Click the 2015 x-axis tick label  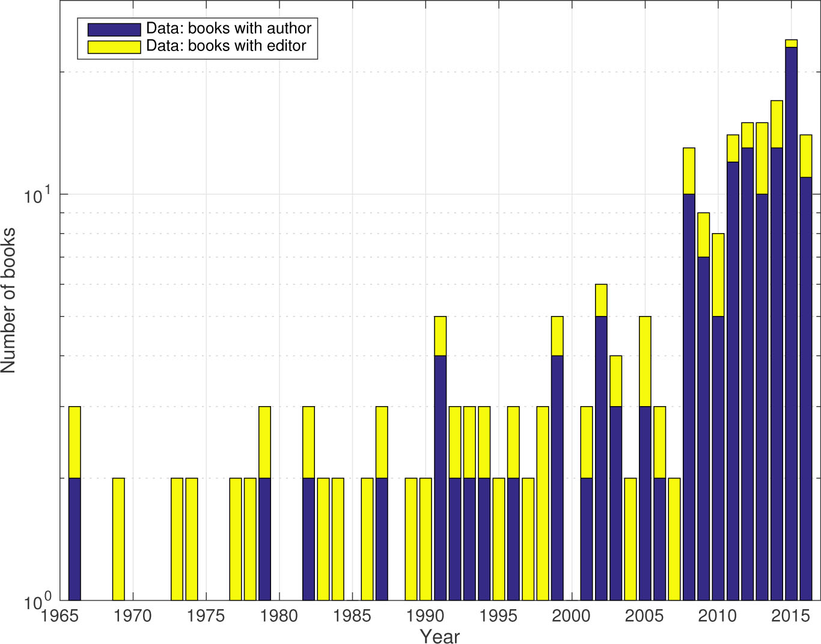(791, 616)
